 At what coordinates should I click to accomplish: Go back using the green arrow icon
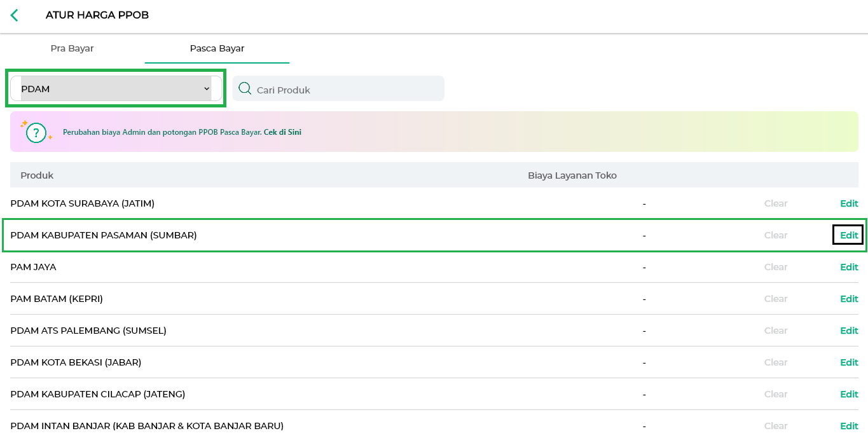coord(14,15)
